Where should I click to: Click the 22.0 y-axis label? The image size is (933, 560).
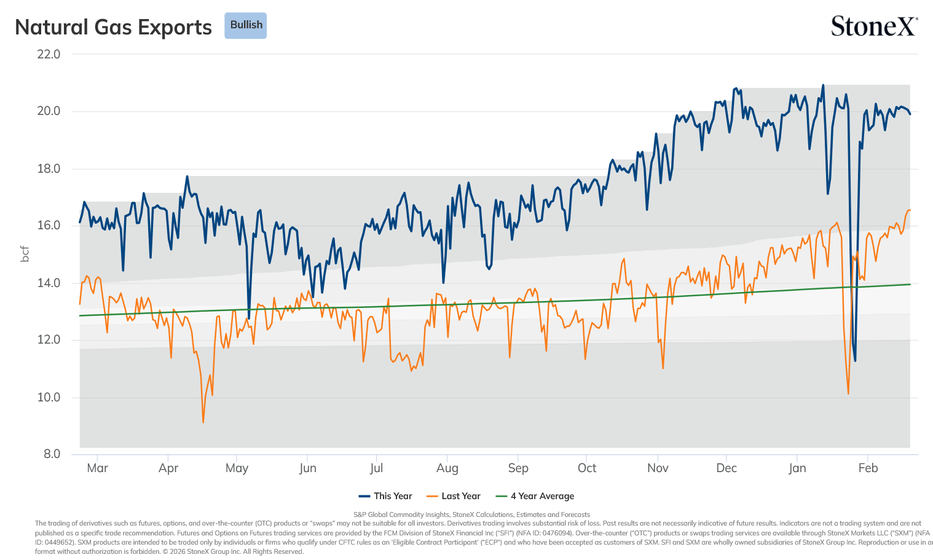49,54
